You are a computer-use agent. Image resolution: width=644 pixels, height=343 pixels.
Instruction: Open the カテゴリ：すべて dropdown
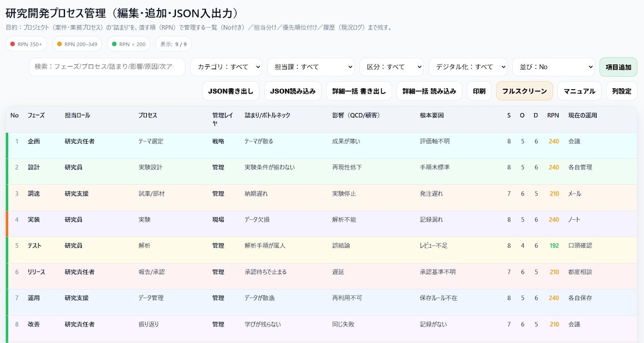(x=226, y=67)
